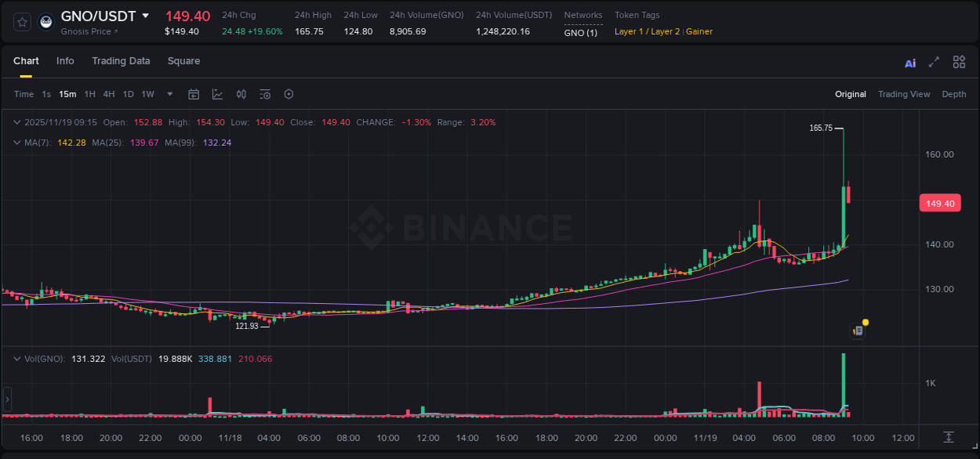Open the GNO/USDT pair selector dropdown

[x=102, y=15]
